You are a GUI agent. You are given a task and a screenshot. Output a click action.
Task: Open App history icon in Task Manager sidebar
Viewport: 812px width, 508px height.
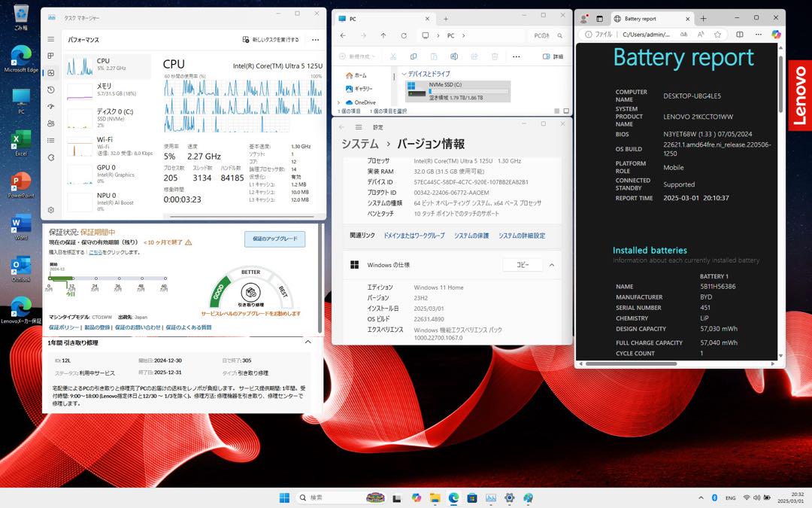(x=51, y=90)
